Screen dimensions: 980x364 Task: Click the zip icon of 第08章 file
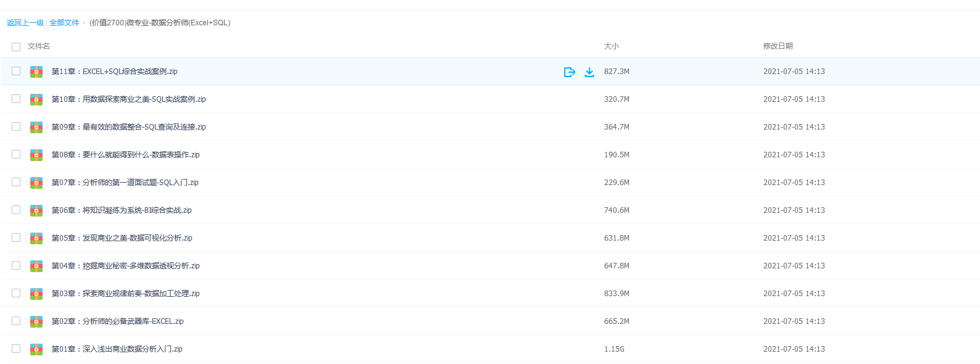36,155
